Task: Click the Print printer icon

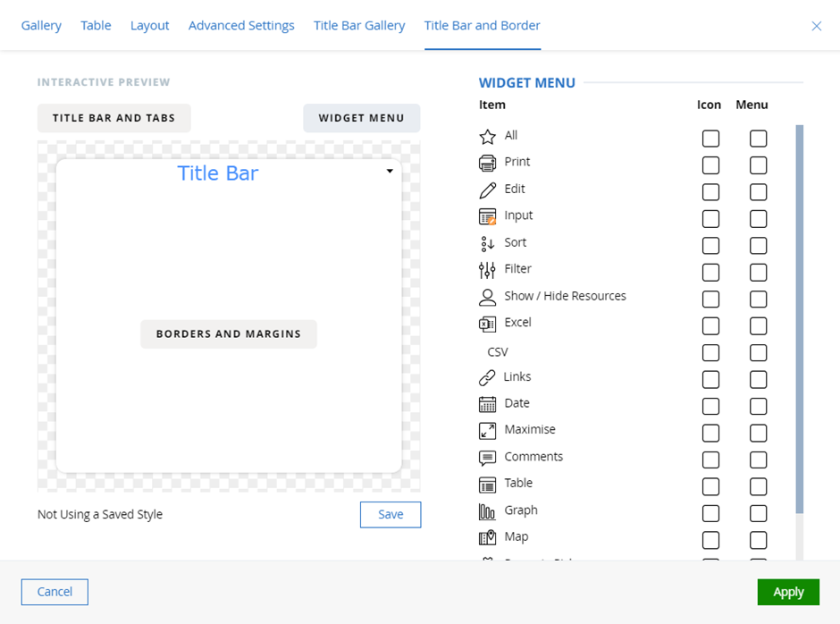Action: pyautogui.click(x=487, y=163)
